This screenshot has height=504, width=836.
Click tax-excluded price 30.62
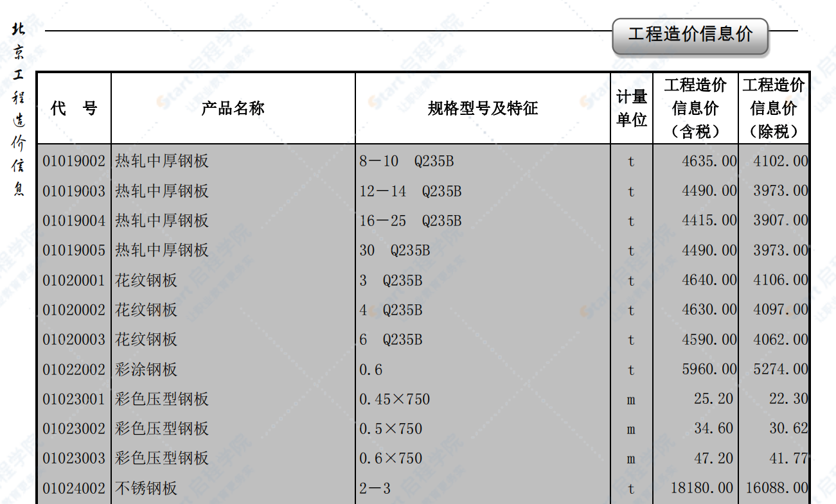[x=788, y=429]
